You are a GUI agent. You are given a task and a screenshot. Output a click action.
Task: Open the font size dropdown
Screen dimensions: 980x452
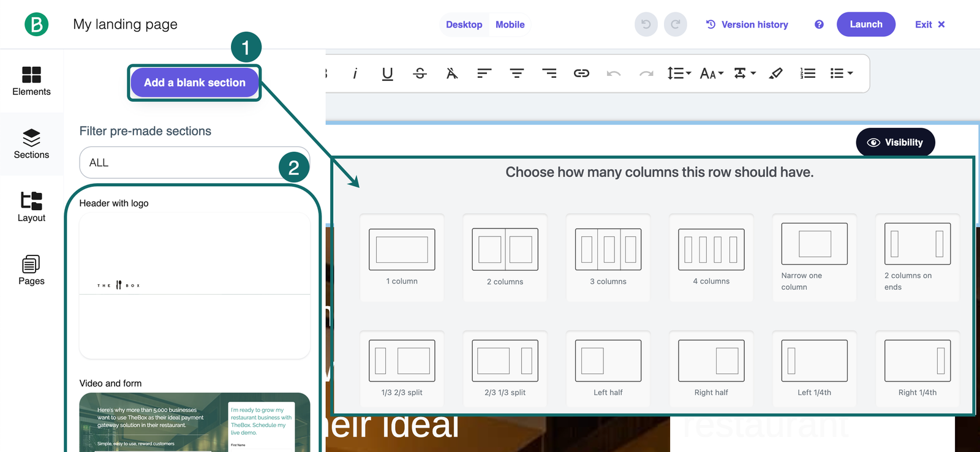tap(712, 73)
